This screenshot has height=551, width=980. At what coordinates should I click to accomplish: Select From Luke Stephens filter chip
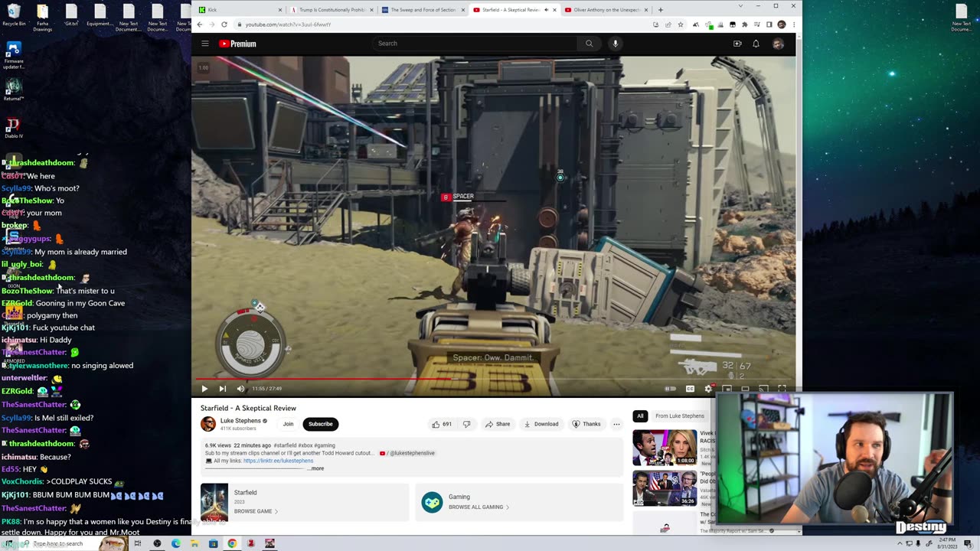pos(679,416)
